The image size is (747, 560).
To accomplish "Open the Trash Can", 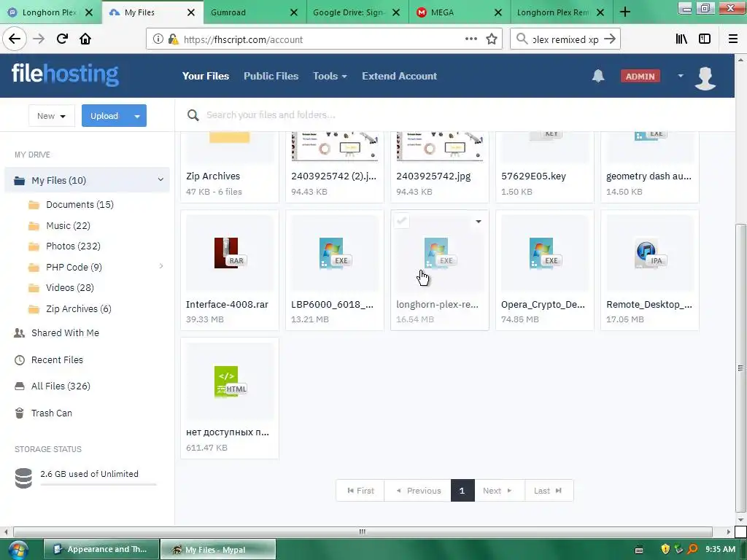I will tap(52, 413).
